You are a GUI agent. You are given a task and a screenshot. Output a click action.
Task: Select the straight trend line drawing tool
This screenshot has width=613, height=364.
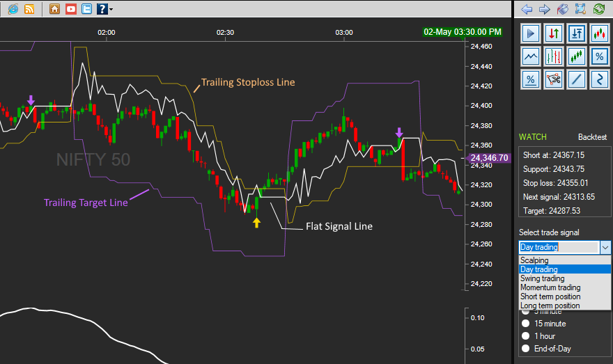point(575,79)
